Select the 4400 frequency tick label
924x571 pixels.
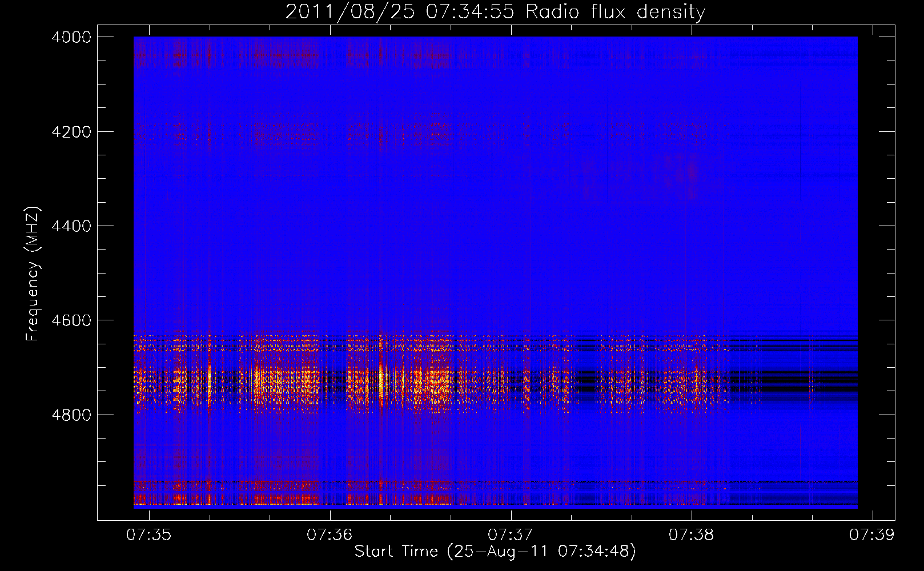click(x=71, y=226)
